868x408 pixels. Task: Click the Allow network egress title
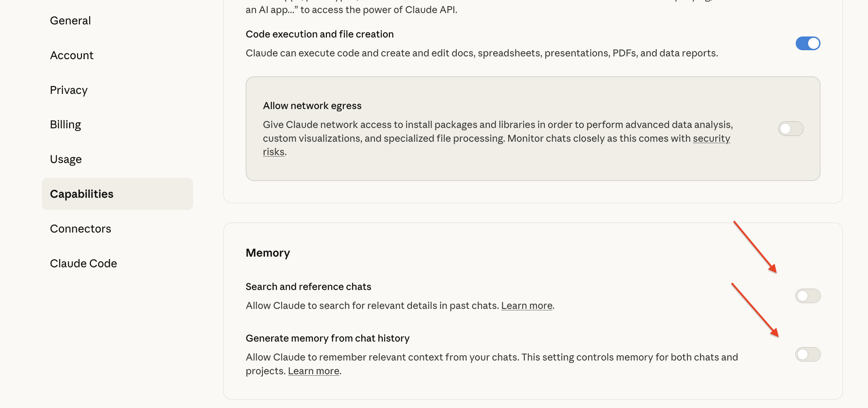click(312, 106)
